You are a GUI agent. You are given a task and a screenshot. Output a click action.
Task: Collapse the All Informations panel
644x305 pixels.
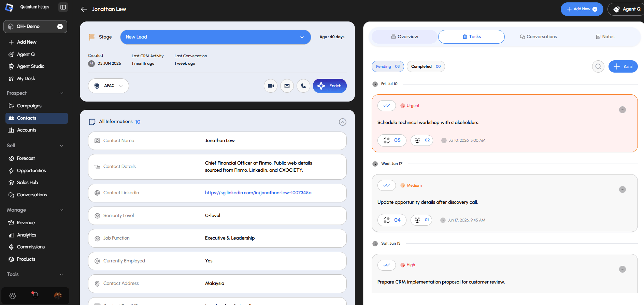point(343,122)
